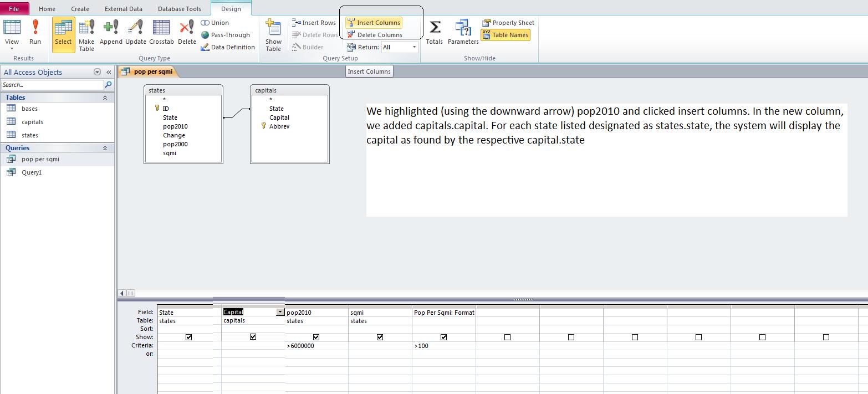The image size is (868, 394).
Task: Click the capitals table title bar
Action: coord(290,90)
